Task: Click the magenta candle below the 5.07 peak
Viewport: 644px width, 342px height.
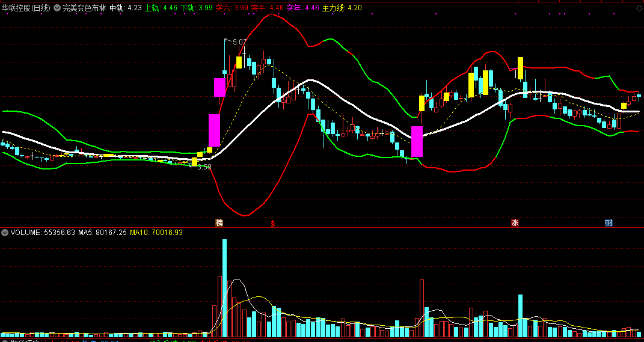Action: 220,87
